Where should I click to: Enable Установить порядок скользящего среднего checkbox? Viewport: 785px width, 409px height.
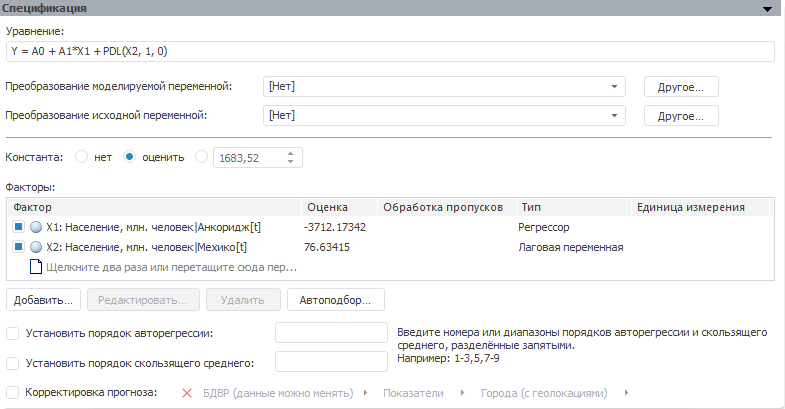13,363
